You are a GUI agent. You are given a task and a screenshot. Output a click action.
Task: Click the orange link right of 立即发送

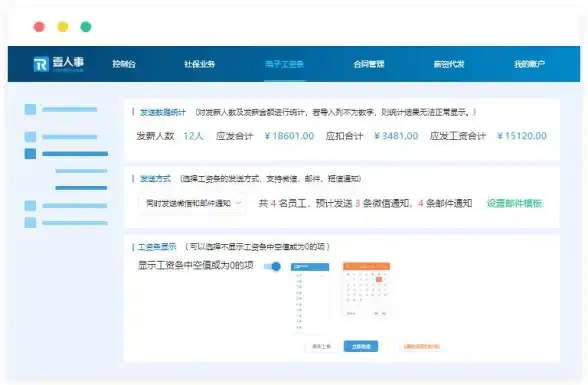pyautogui.click(x=422, y=346)
